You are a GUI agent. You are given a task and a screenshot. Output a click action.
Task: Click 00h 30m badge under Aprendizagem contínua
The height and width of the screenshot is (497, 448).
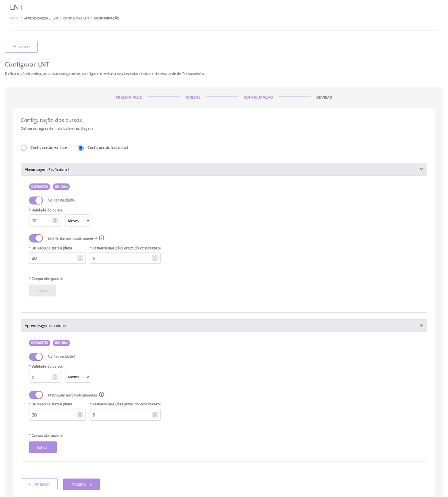point(61,343)
